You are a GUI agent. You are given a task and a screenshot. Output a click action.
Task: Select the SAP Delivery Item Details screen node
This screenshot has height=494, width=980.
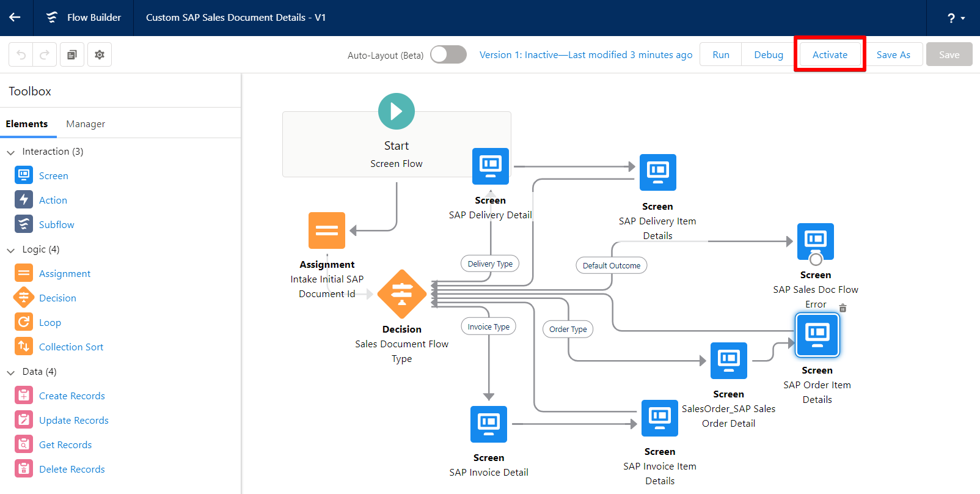(x=658, y=172)
